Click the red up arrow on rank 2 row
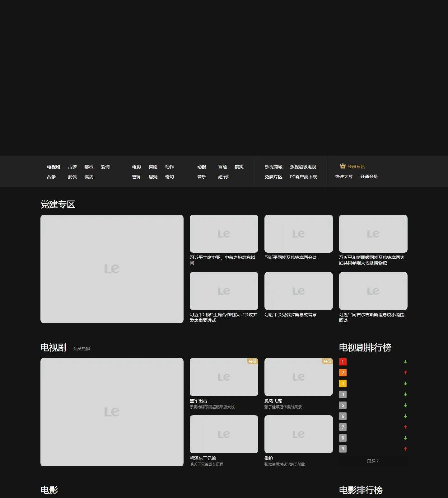Screen dimensions: 448x498 coord(405,373)
